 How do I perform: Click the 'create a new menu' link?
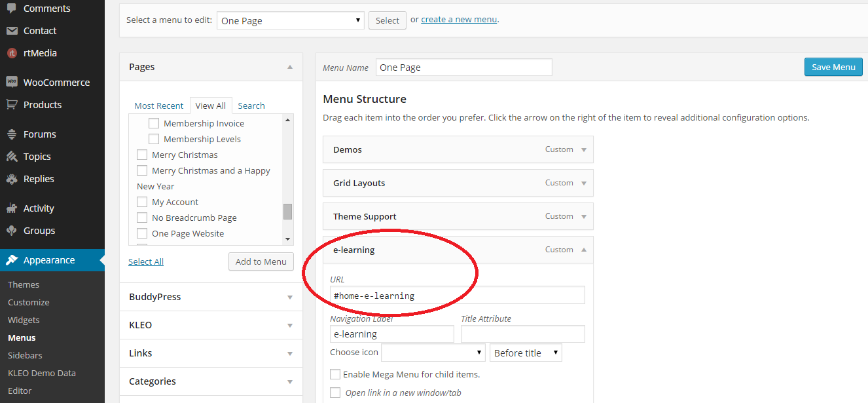click(459, 20)
